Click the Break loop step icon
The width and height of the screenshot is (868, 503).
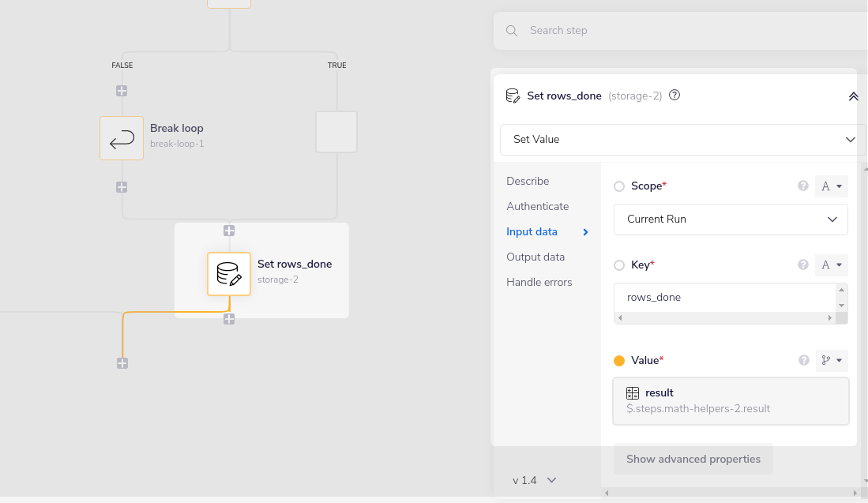coord(122,138)
